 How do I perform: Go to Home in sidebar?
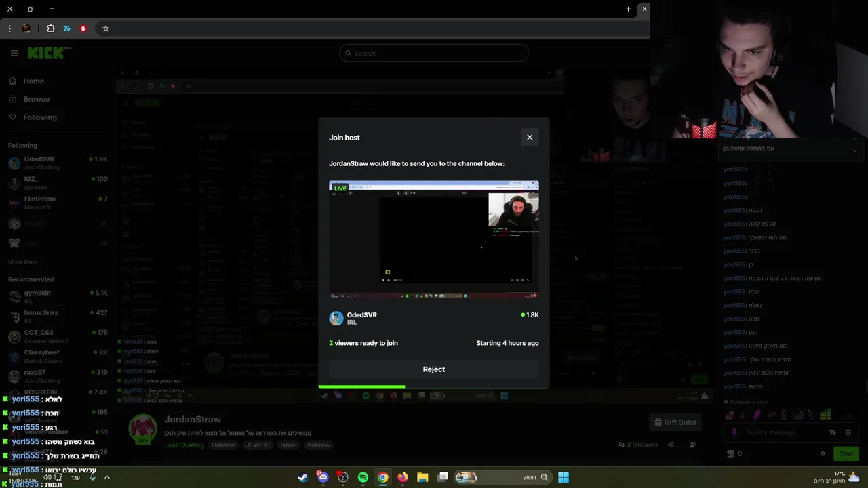(x=33, y=81)
